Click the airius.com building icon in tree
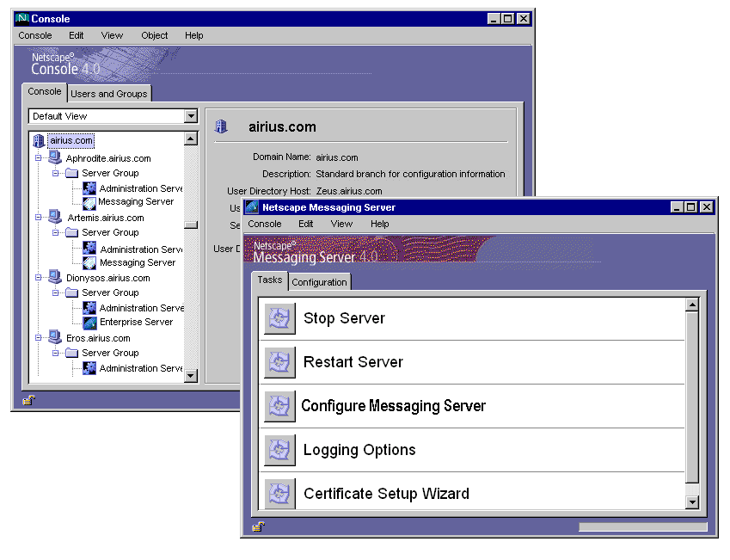730x560 pixels. 39,140
